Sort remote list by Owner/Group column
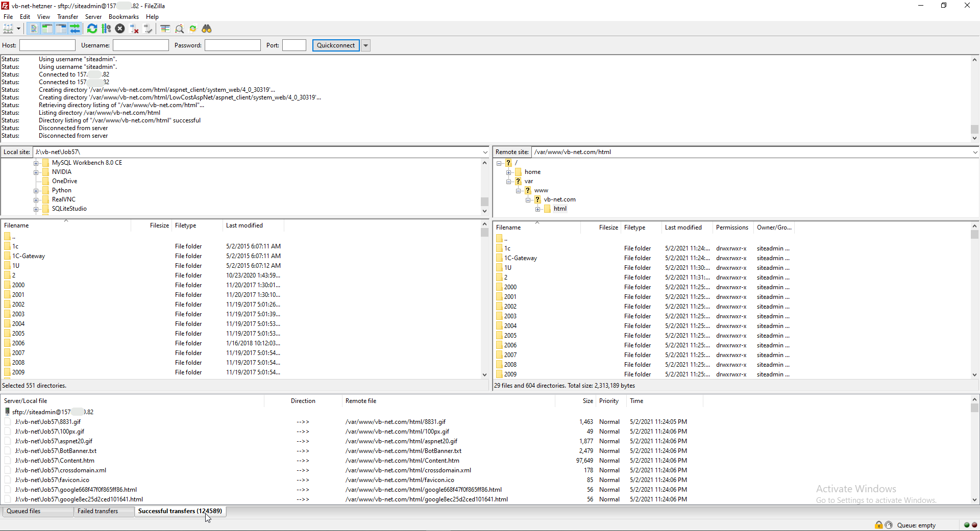The width and height of the screenshot is (980, 531). (x=774, y=227)
